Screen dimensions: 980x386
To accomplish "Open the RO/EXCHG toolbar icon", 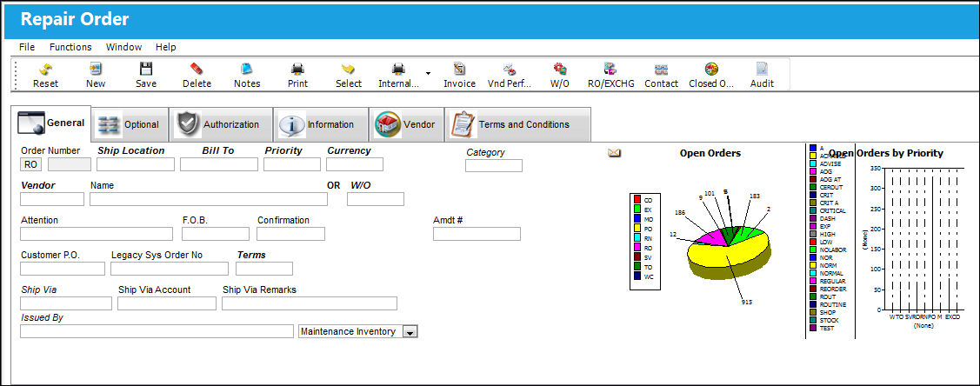I will point(610,70).
